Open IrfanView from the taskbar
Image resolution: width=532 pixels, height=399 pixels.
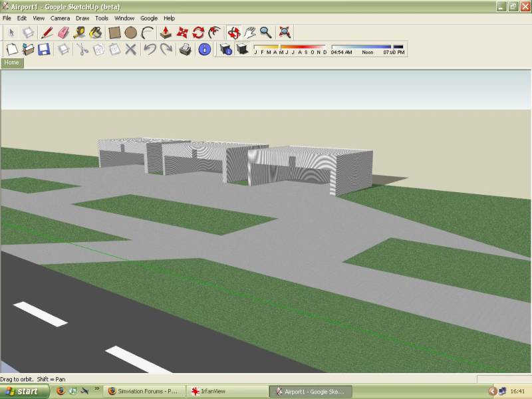tap(226, 392)
